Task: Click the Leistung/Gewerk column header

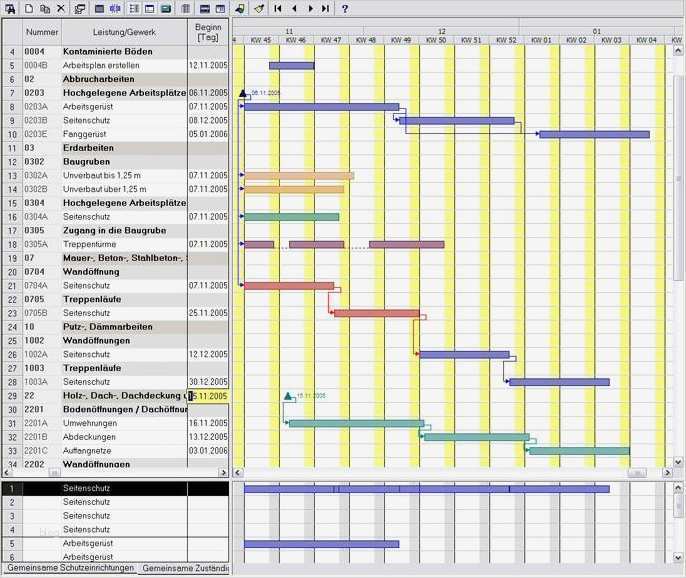Action: click(124, 32)
